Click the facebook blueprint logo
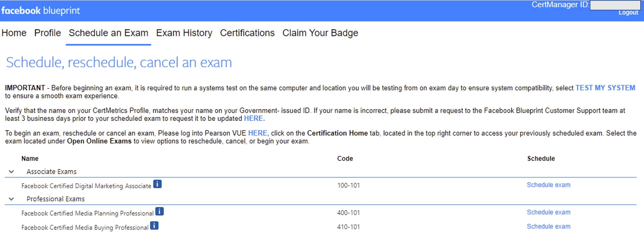The height and width of the screenshot is (236, 644). click(x=40, y=11)
